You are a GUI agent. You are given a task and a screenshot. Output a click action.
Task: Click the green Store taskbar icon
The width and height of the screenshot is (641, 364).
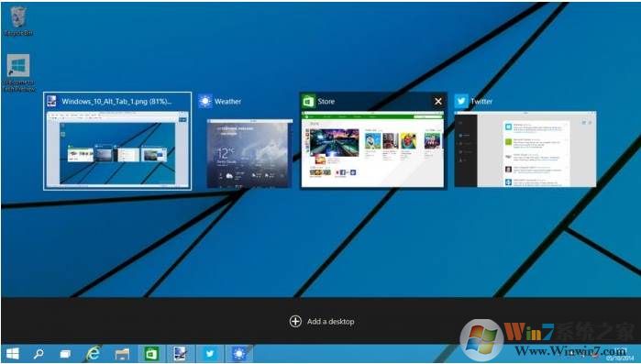click(151, 353)
